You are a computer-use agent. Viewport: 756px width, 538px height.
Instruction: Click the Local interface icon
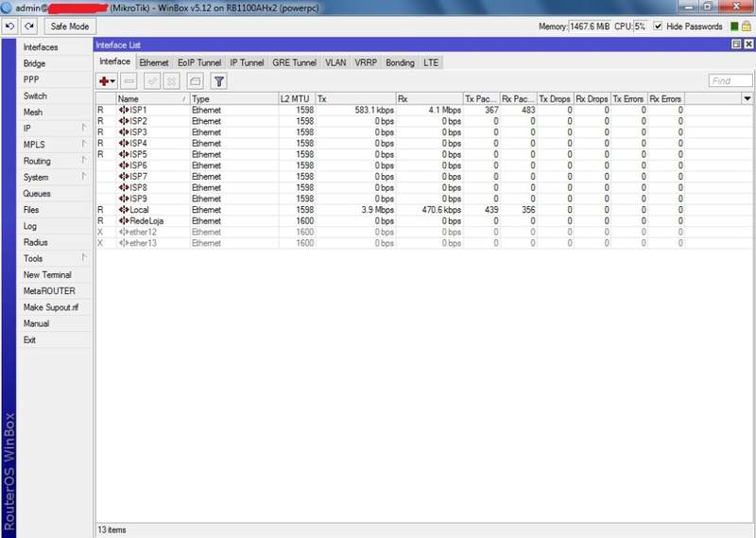pos(124,210)
